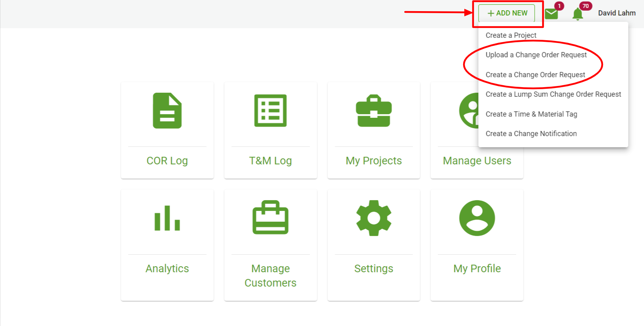Open the My Projects label link
The height and width of the screenshot is (326, 644).
point(374,161)
